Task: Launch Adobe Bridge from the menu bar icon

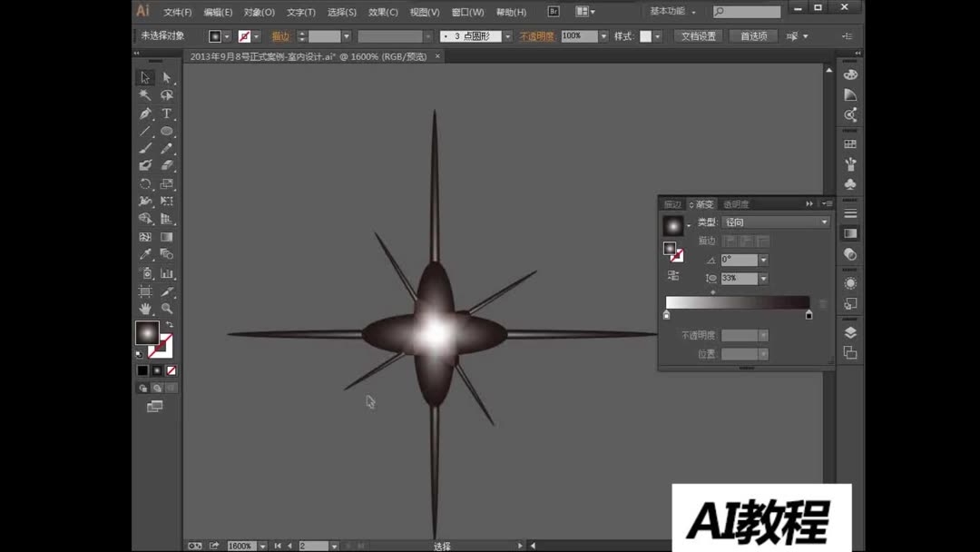Action: click(x=553, y=11)
